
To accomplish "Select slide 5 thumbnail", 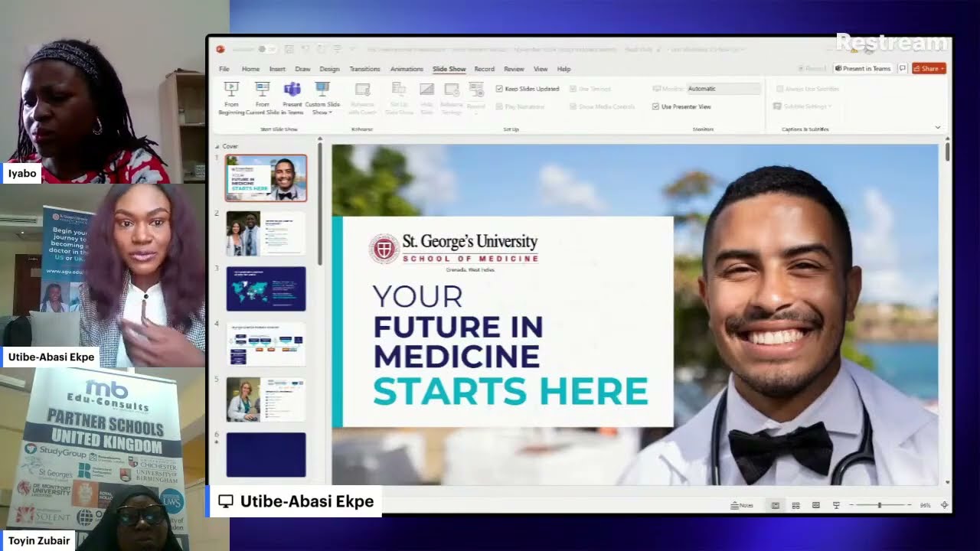I will [266, 399].
